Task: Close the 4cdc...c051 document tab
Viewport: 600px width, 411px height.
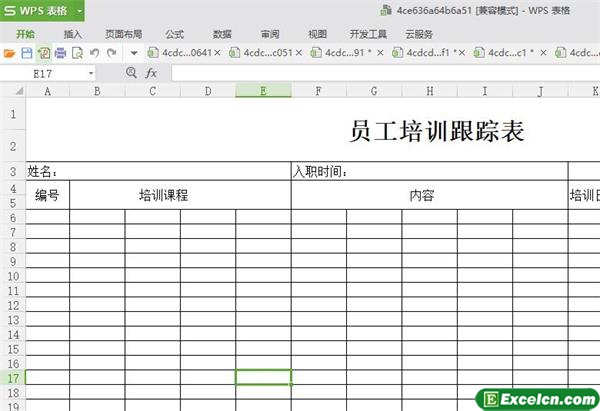Action: click(298, 52)
